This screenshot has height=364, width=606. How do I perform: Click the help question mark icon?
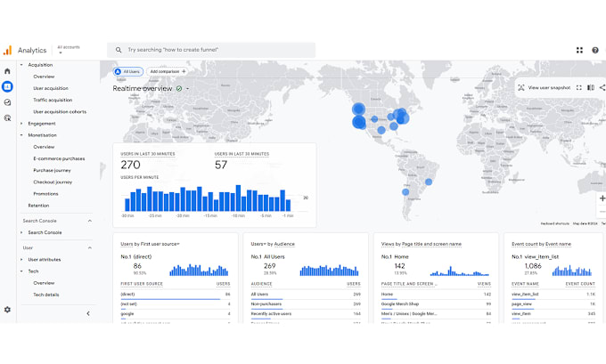click(x=595, y=50)
